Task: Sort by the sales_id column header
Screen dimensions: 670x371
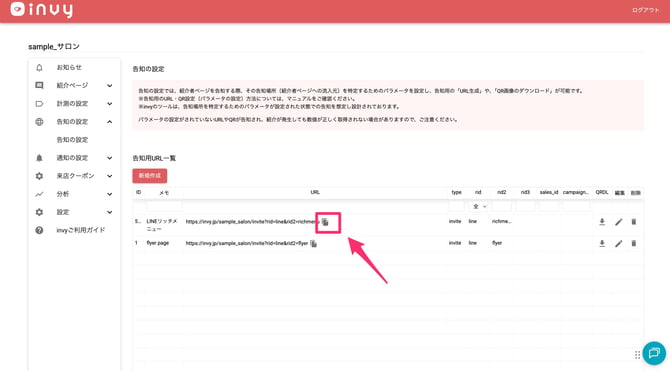Action: [x=549, y=192]
